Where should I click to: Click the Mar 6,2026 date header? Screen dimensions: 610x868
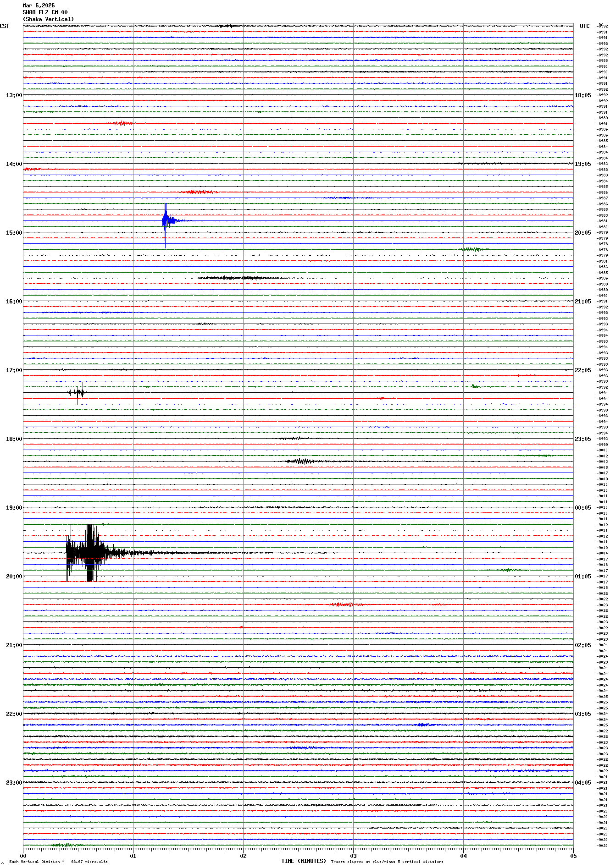(x=39, y=5)
